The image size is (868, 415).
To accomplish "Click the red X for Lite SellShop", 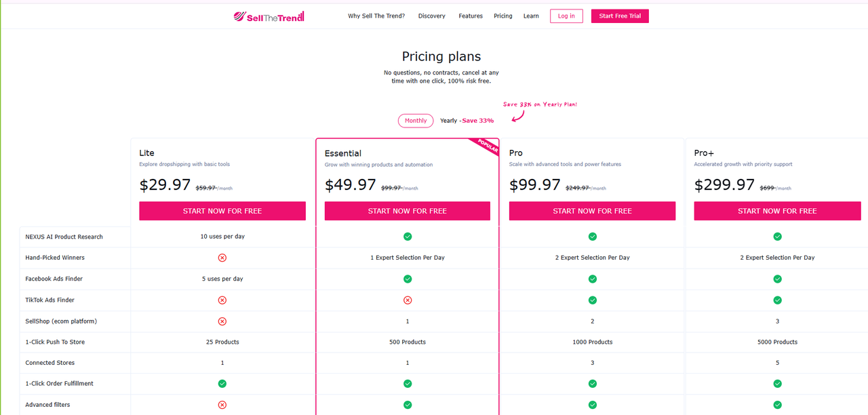I will point(222,321).
